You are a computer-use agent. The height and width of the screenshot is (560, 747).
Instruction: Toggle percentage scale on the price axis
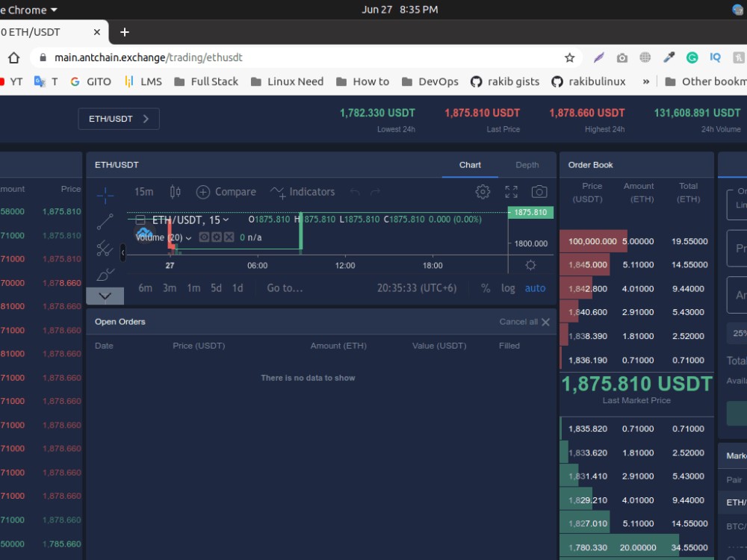point(484,288)
